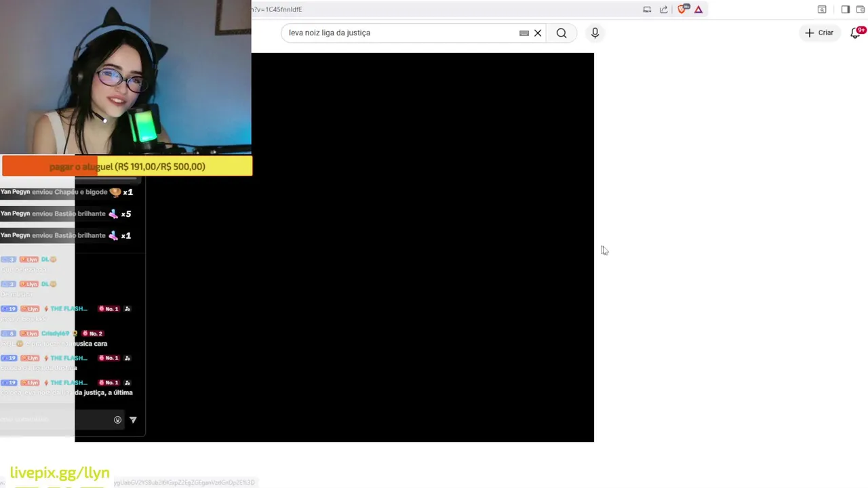Screen dimensions: 868x488
Task: Click the 'Bastão brilhante x5' gift notification
Action: point(66,213)
